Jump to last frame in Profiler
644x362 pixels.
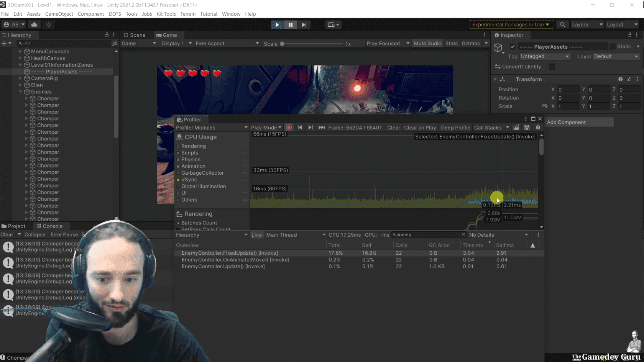coord(321,127)
